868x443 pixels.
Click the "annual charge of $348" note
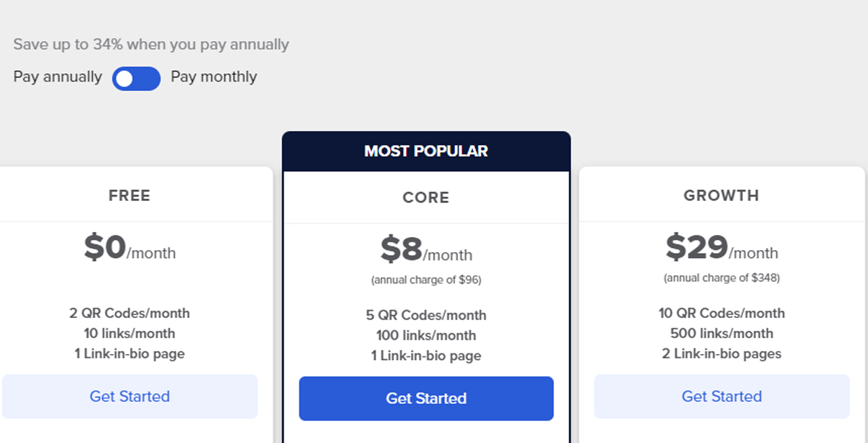[721, 278]
